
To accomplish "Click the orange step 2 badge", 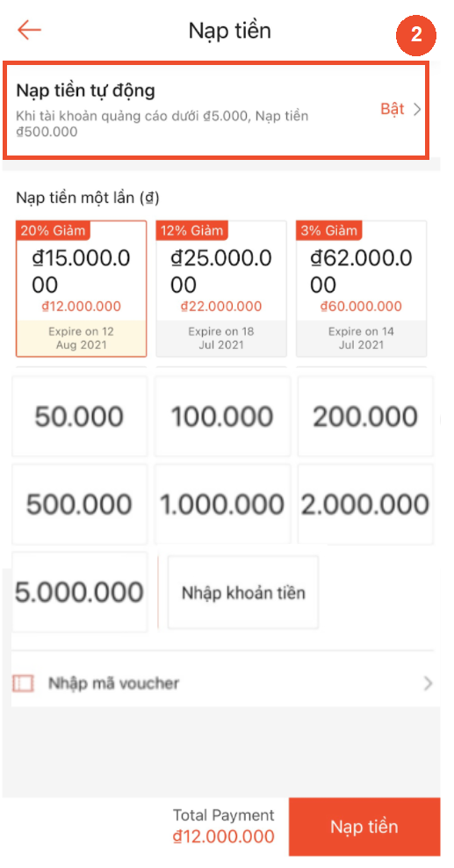I will [416, 35].
